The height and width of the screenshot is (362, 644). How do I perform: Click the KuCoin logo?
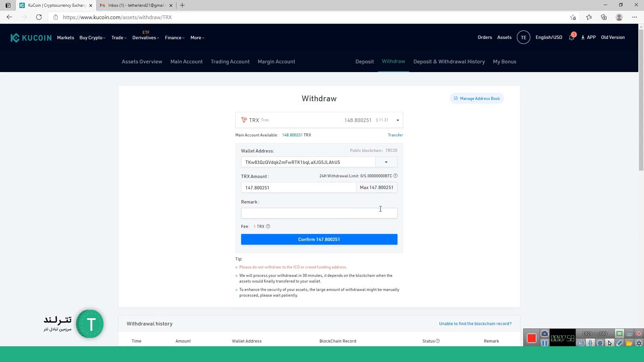click(31, 38)
